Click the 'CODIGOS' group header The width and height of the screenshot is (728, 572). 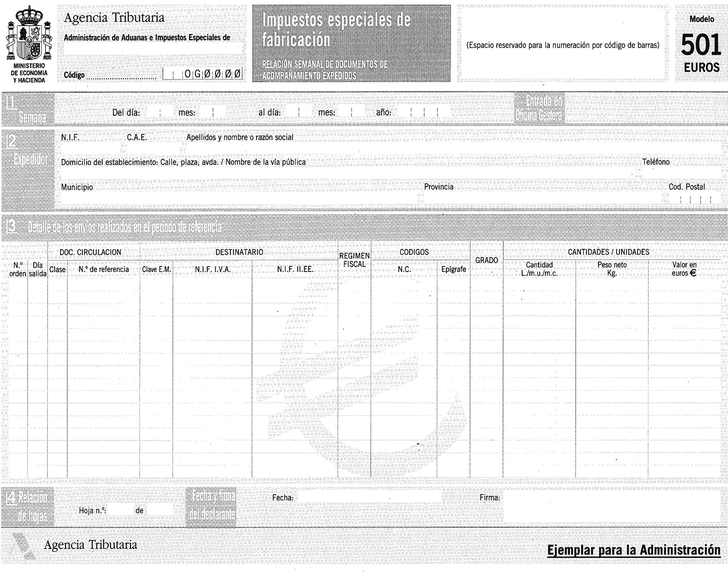414,252
